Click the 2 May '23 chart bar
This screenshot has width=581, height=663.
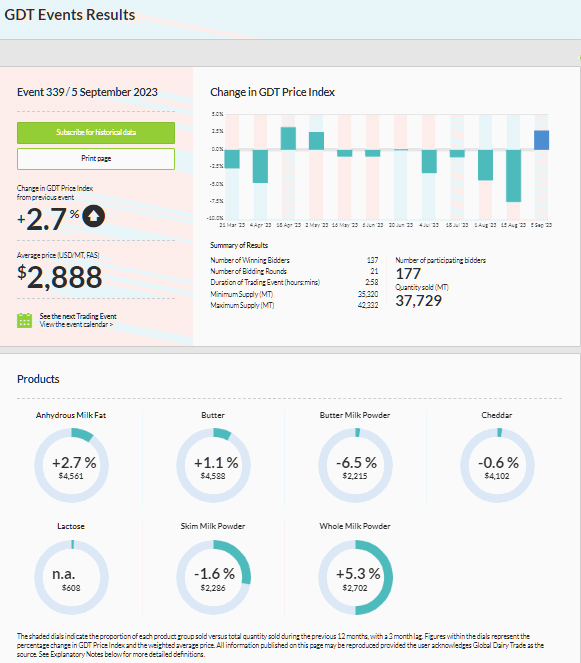316,141
